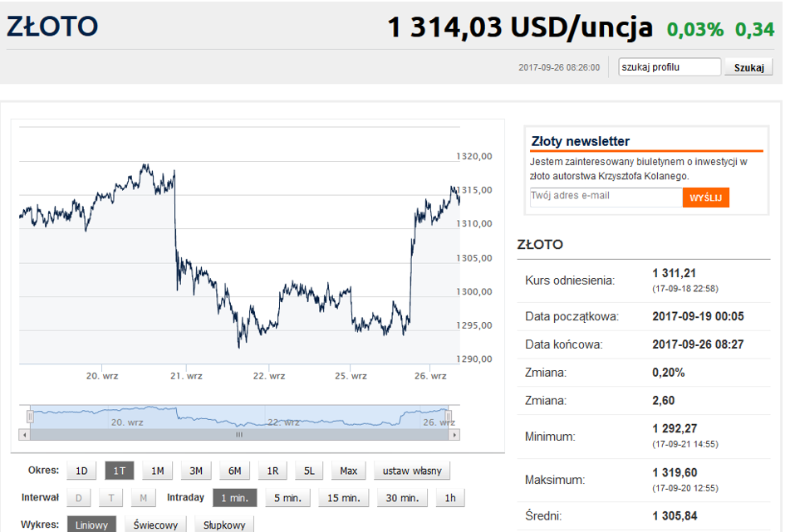Screen dimensions: 785x532
Task: Set intraday interval to 5 min.
Action: coord(287,498)
